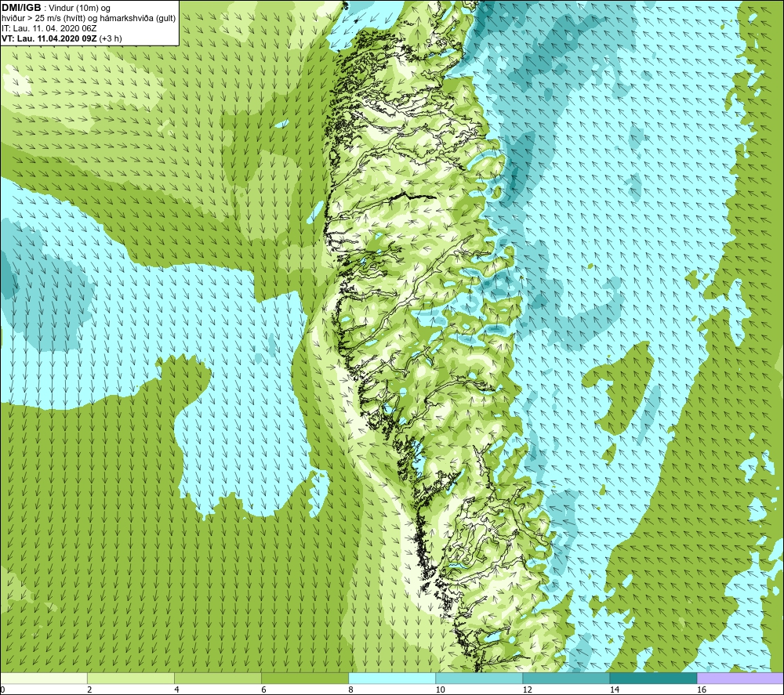Click the legend label '4'
Screen dimensions: 784x695
[x=176, y=690]
